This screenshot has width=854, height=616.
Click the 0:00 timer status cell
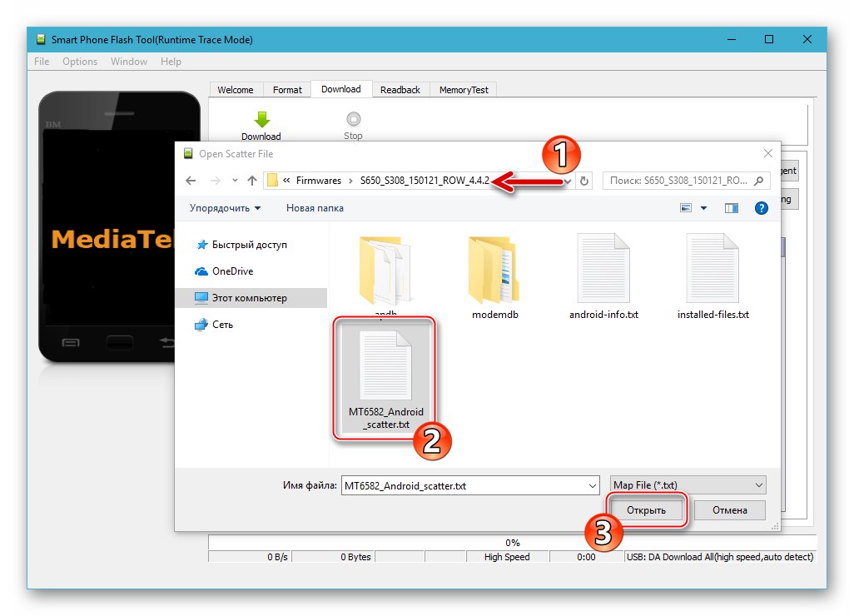click(x=586, y=557)
